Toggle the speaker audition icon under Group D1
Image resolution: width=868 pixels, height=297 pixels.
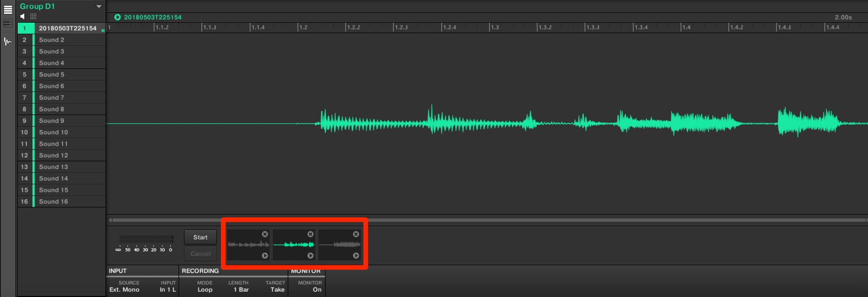[22, 16]
